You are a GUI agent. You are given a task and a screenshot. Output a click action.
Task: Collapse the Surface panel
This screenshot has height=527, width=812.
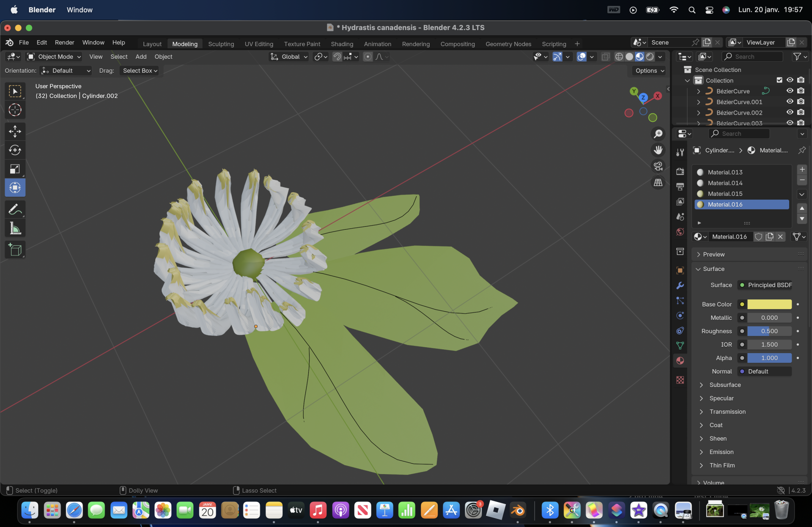point(698,269)
